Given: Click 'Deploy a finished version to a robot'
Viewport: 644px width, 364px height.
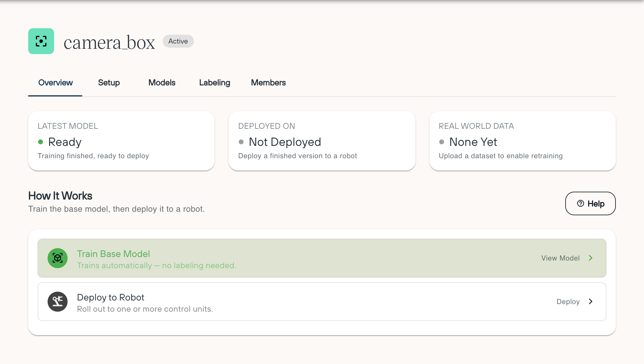Looking at the screenshot, I should (x=298, y=156).
